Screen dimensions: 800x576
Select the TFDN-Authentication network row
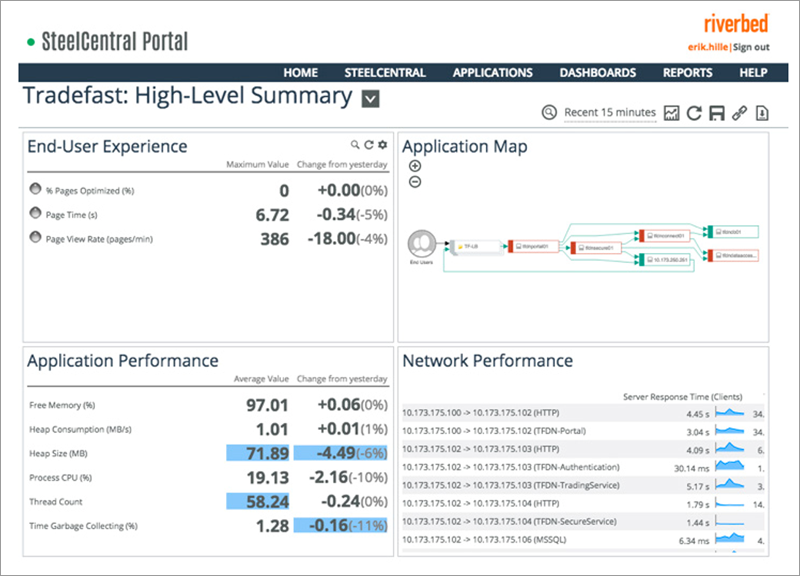click(x=583, y=467)
